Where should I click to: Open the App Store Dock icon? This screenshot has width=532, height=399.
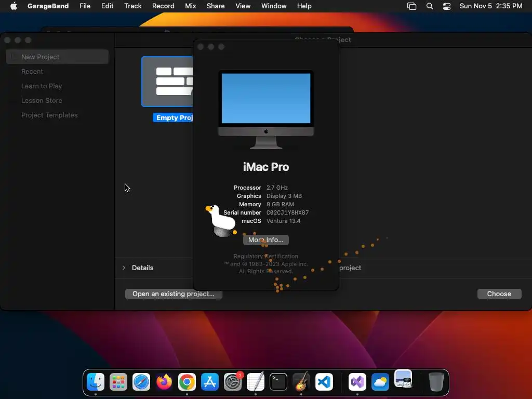tap(210, 382)
